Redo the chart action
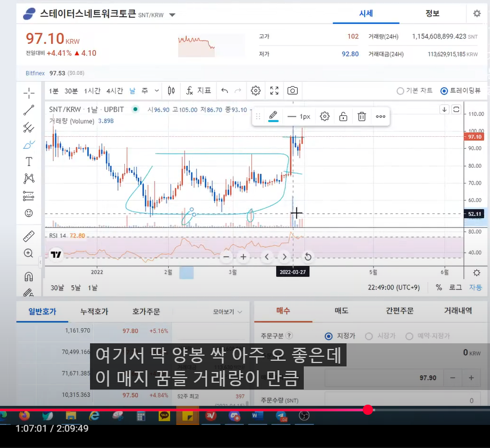The image size is (490, 448). point(238,91)
